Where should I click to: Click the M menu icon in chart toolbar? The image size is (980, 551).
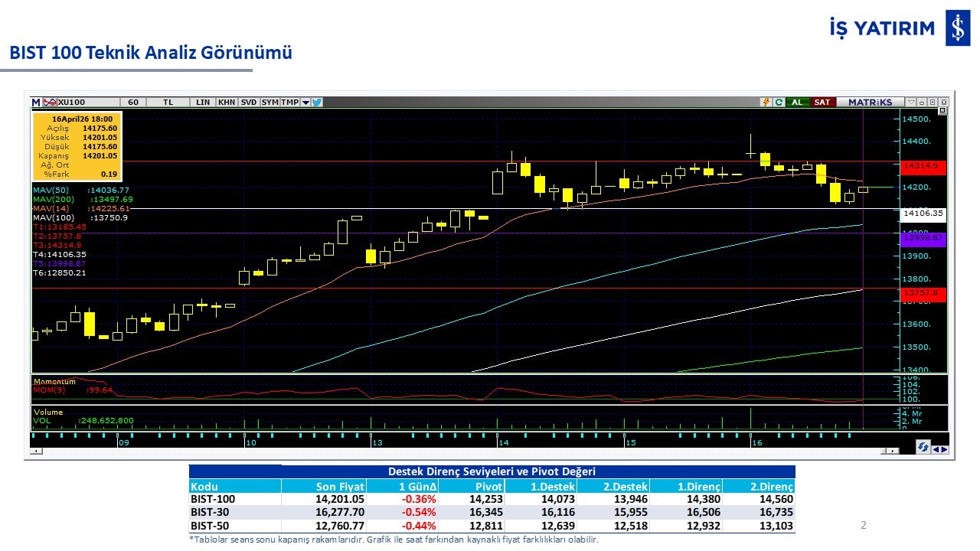click(x=35, y=102)
